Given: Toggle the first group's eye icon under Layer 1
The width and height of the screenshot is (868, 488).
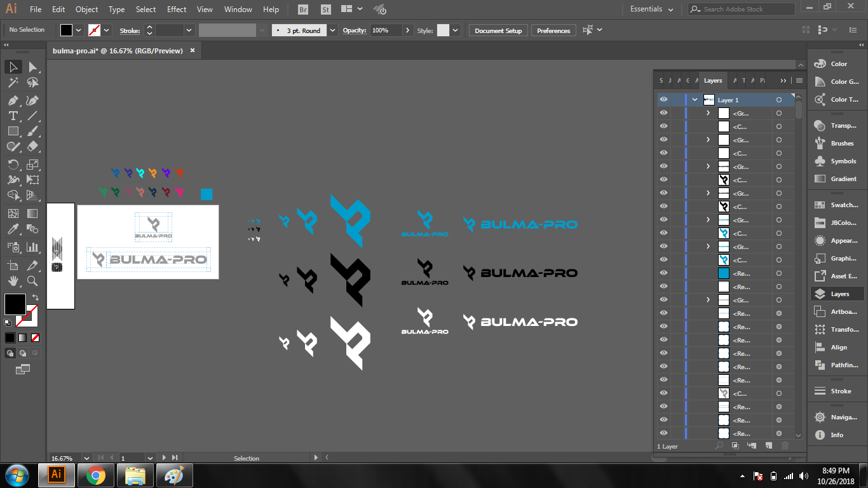Looking at the screenshot, I should (663, 113).
